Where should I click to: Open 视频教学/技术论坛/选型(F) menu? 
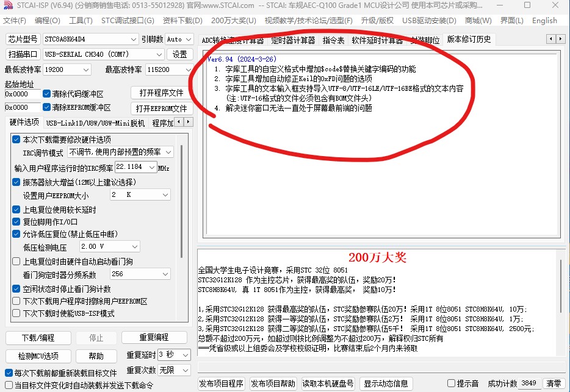pos(309,21)
